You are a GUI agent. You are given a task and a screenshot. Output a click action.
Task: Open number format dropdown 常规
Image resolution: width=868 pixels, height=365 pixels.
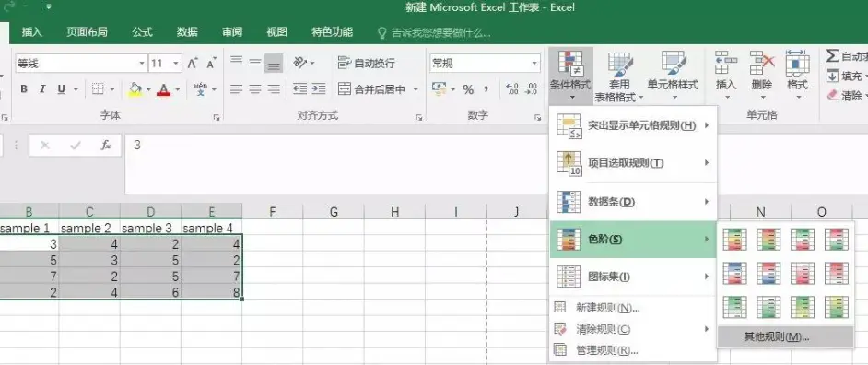(534, 64)
